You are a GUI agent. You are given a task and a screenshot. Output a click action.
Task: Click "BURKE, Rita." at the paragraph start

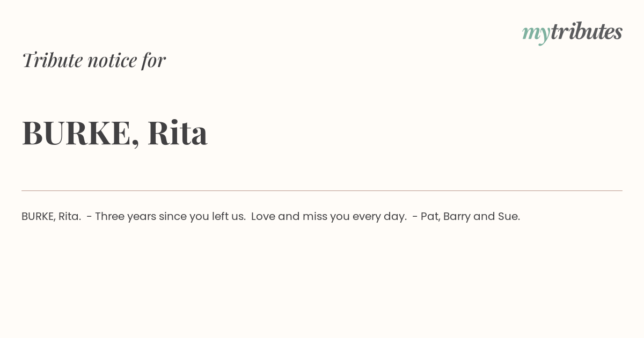click(x=52, y=217)
